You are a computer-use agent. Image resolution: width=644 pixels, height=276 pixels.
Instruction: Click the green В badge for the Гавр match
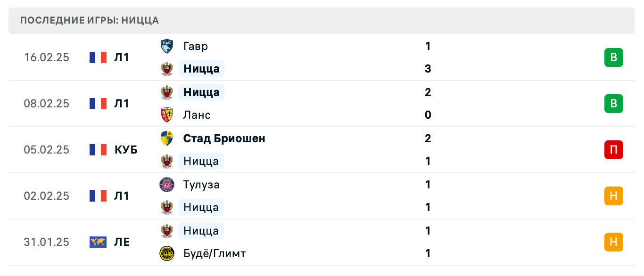[x=613, y=57]
